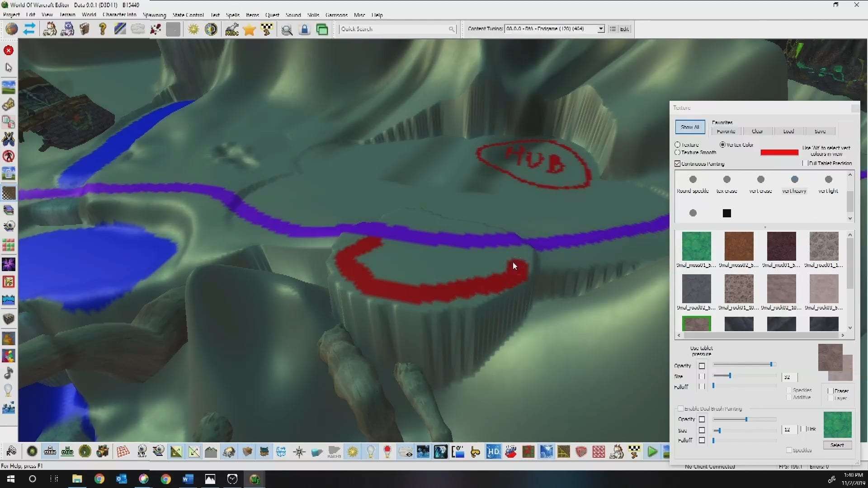Open the Spawning menu
Screen dimensions: 868x488
coord(154,15)
